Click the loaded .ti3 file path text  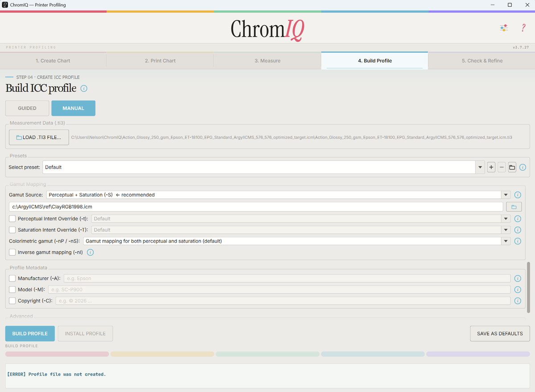click(x=292, y=137)
